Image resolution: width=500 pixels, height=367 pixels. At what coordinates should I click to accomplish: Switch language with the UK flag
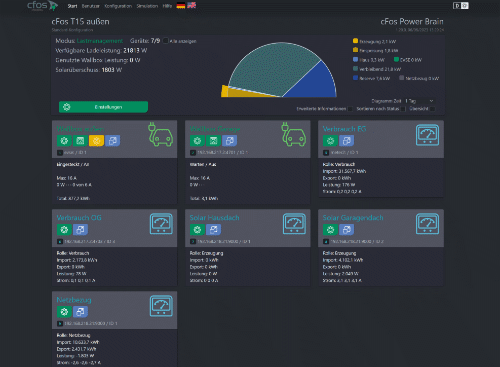coord(192,5)
